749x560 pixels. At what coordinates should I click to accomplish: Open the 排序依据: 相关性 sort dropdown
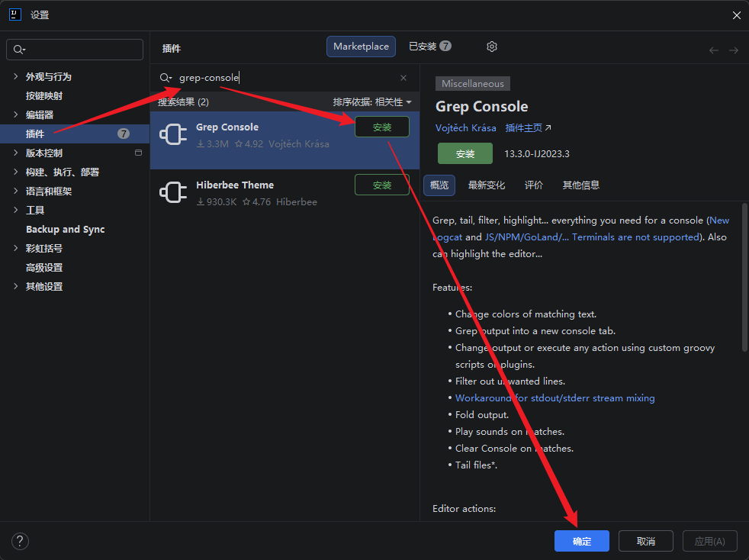coord(372,101)
